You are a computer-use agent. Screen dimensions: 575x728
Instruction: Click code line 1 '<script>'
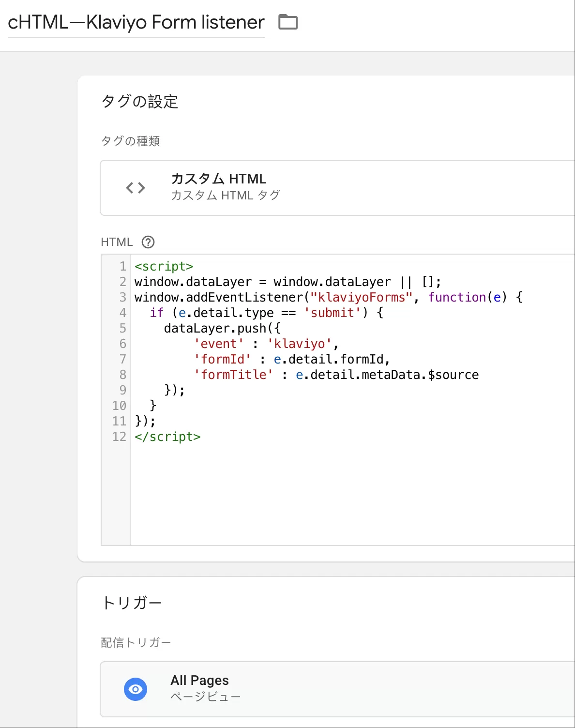(164, 266)
